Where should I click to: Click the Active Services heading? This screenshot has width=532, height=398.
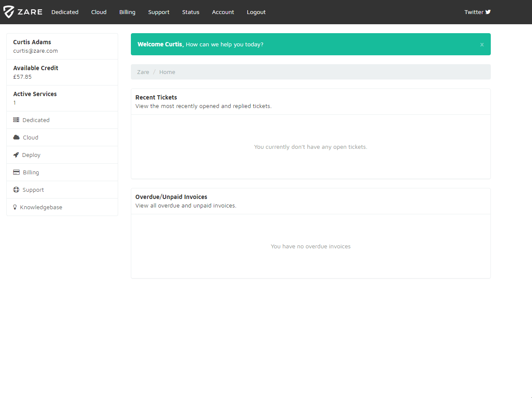(x=35, y=94)
